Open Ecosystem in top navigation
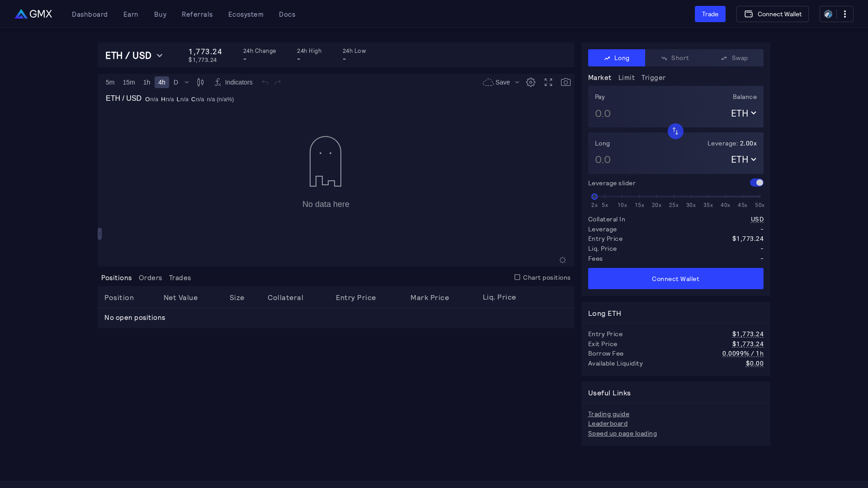Viewport: 868px width, 488px height. click(x=245, y=14)
